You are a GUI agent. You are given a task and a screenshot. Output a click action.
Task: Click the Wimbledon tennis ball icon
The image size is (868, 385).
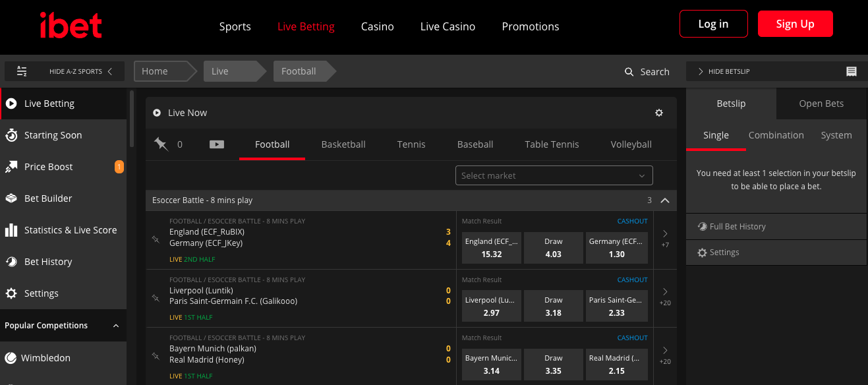click(11, 358)
